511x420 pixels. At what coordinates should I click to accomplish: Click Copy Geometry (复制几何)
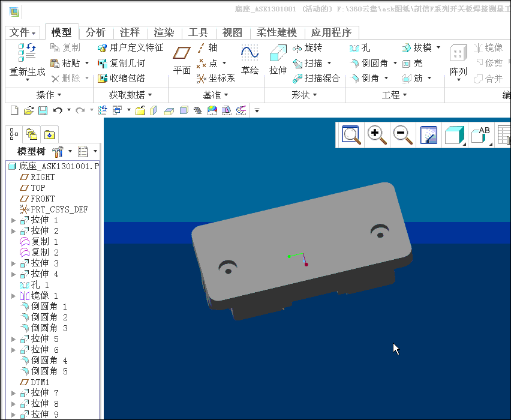pos(121,63)
